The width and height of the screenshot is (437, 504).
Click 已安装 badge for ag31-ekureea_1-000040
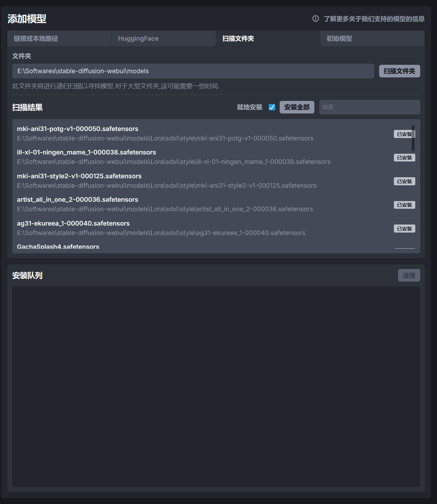(404, 229)
